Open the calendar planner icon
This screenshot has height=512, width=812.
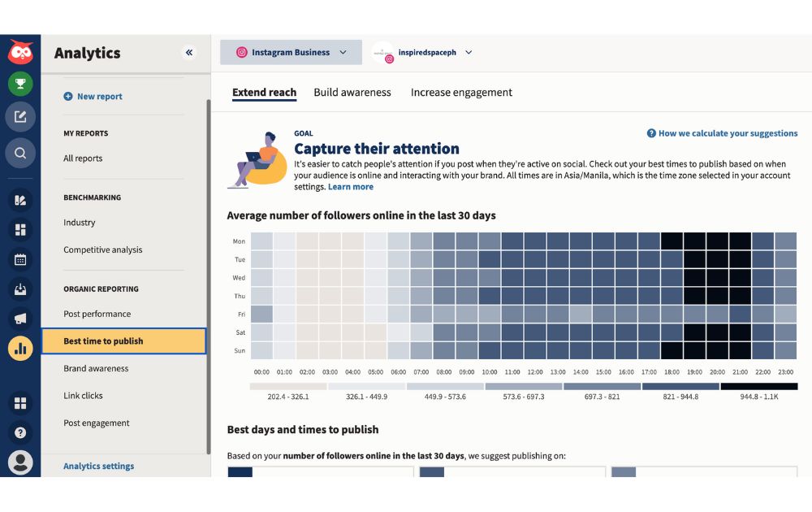click(20, 260)
